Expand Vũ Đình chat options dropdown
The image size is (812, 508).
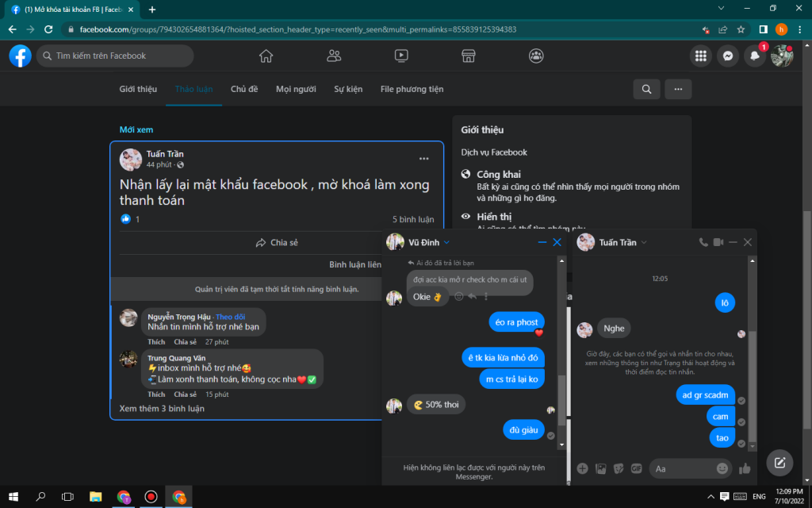[x=446, y=242]
